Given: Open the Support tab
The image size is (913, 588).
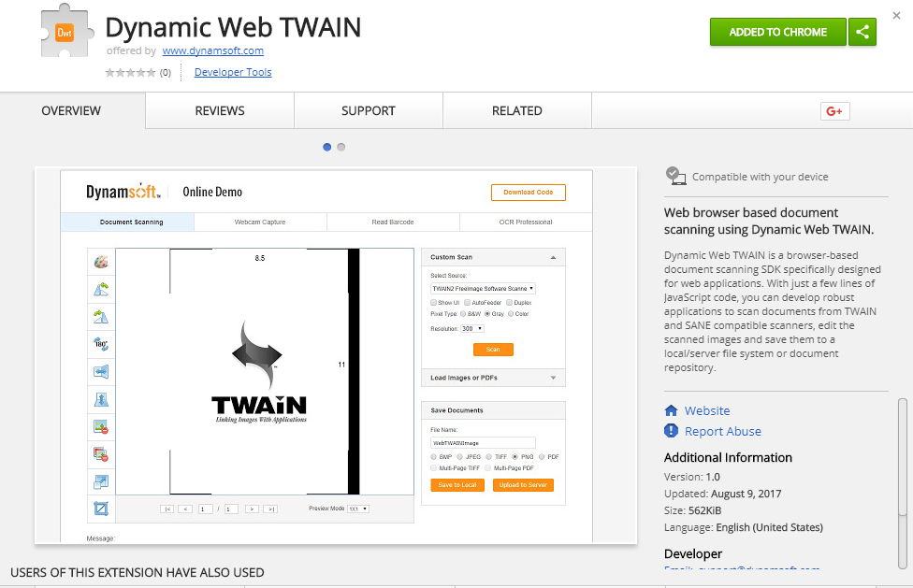Looking at the screenshot, I should tap(368, 110).
